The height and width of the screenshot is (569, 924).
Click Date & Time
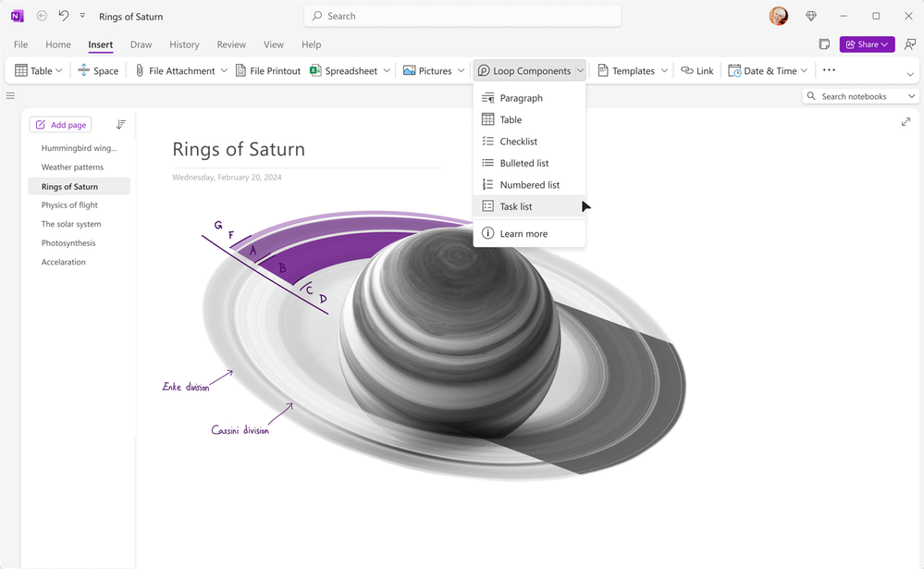point(762,70)
